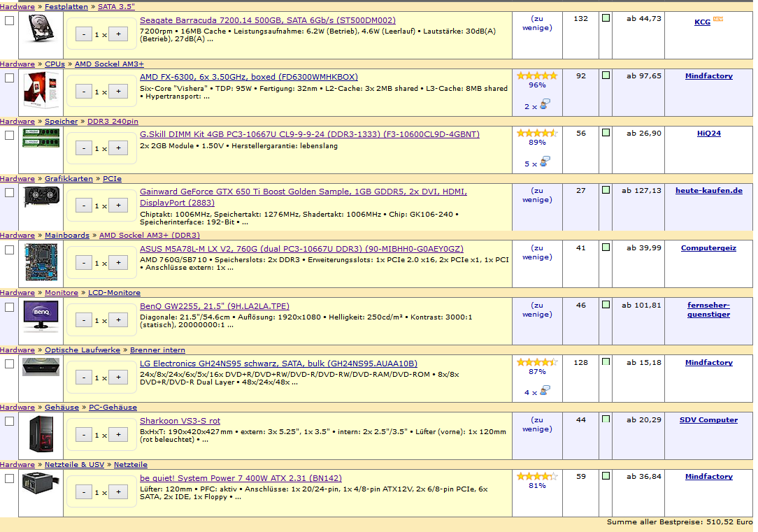Select the Gainward GeForce row checkbox
758x532 pixels.
tap(9, 192)
